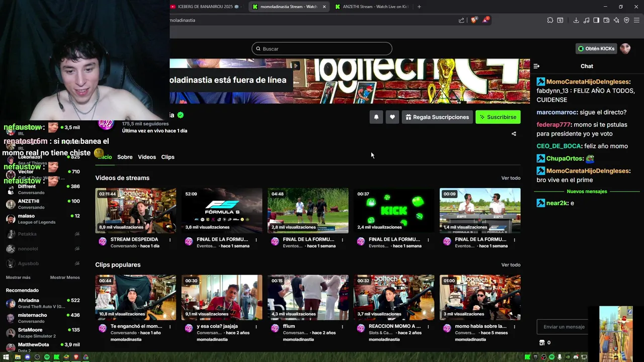Click Ver todo for Videos de streams
This screenshot has width=644, height=362.
pos(511,178)
